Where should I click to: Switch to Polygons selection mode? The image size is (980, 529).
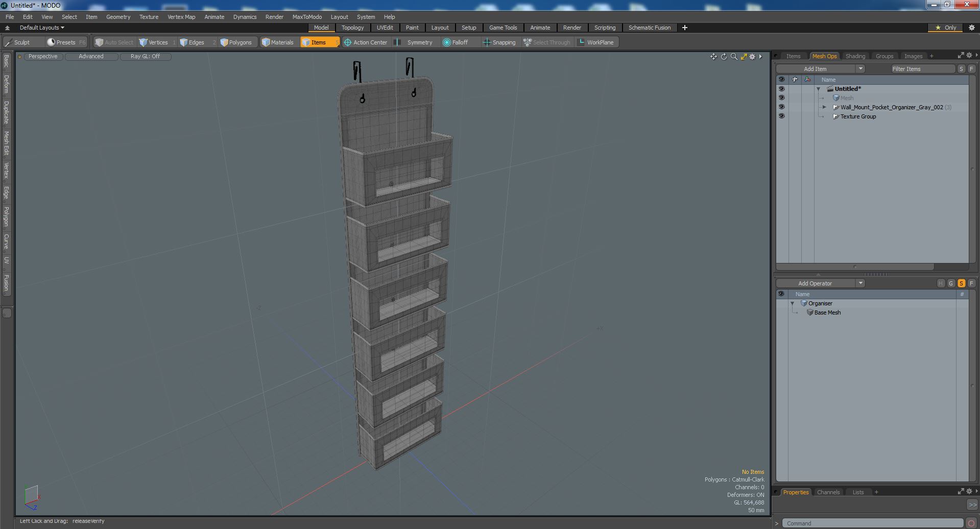(x=236, y=42)
